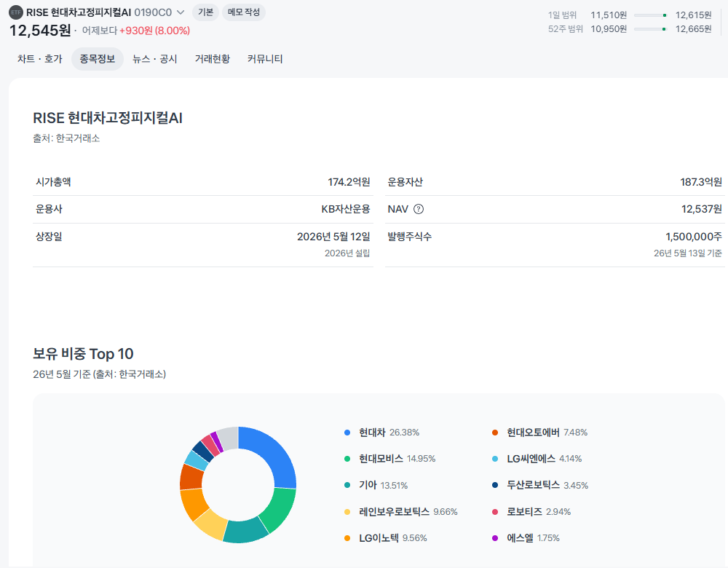Image resolution: width=728 pixels, height=568 pixels.
Task: Switch to the 거래현황 tab
Action: pos(213,59)
